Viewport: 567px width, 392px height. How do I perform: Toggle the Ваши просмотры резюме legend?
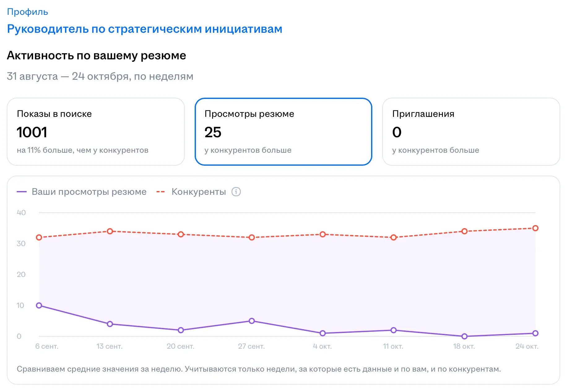[82, 192]
